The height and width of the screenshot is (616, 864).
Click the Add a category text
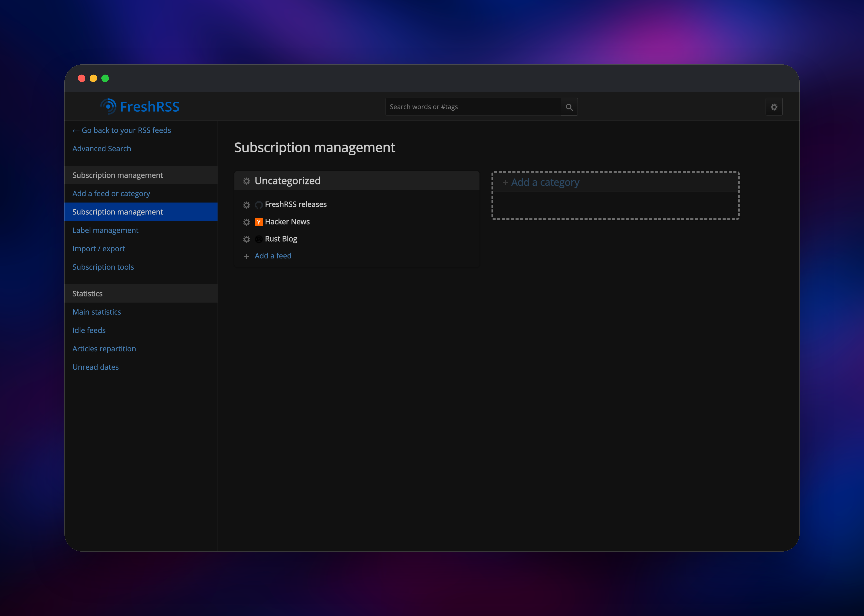[x=545, y=182]
